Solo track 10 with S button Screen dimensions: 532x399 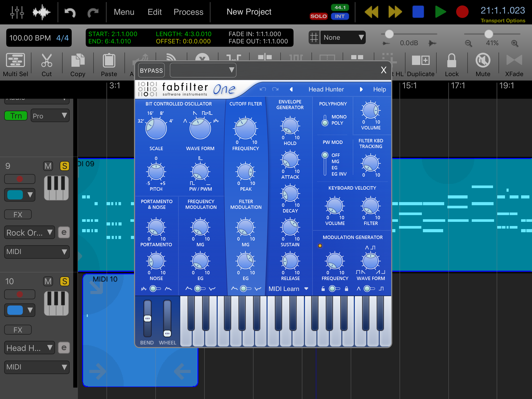coord(65,281)
